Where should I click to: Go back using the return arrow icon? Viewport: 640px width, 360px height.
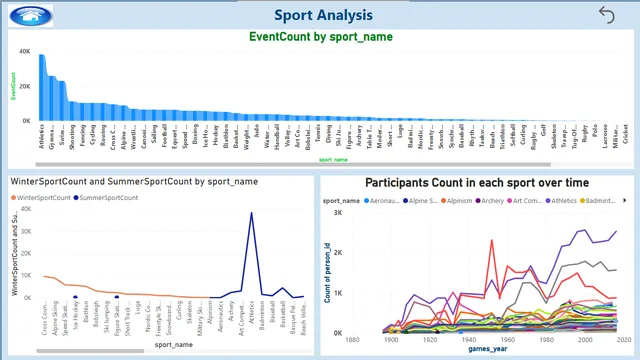[x=607, y=15]
